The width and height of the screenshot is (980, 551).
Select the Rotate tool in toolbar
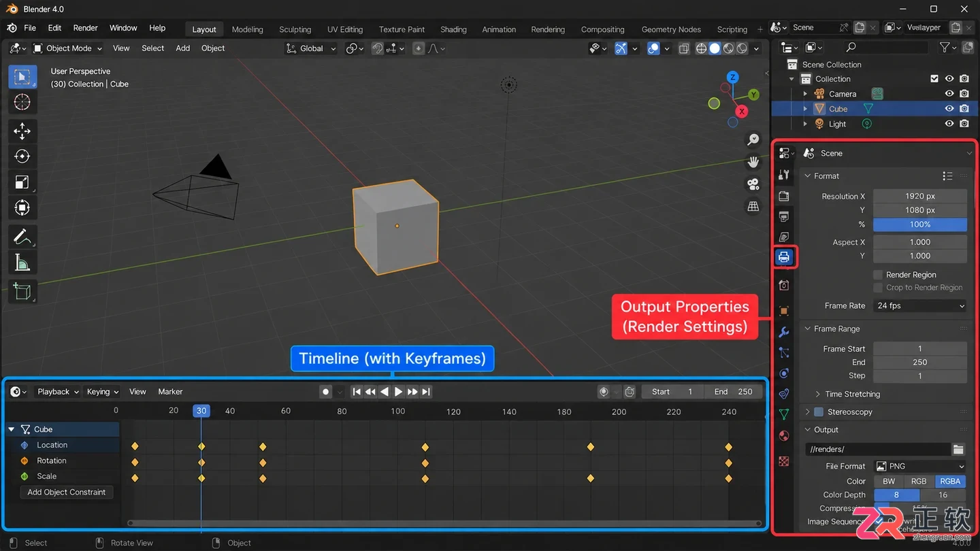tap(22, 156)
